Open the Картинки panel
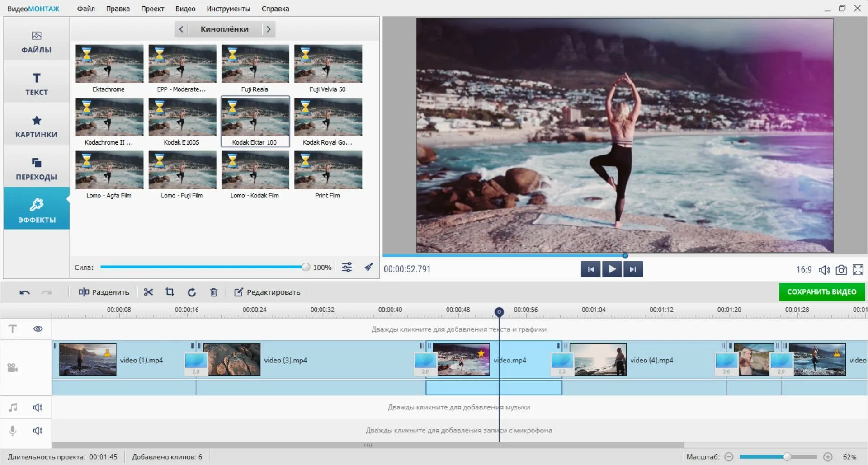The height and width of the screenshot is (465, 868). tap(37, 127)
